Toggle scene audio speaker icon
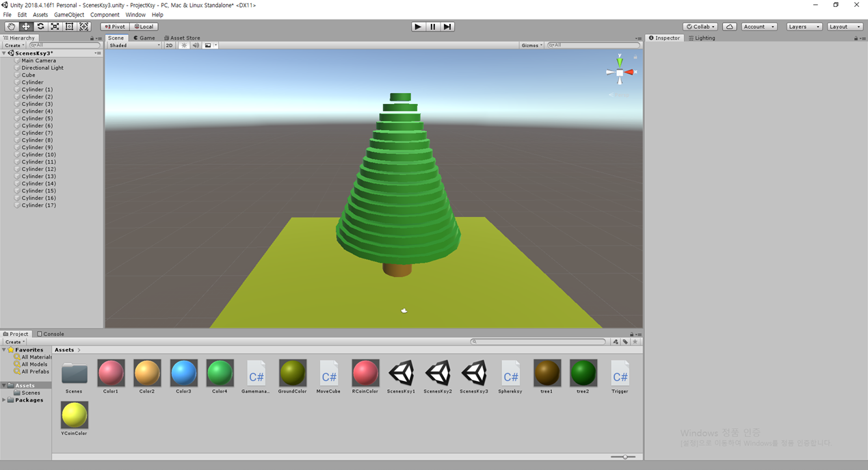The image size is (868, 470). click(196, 45)
